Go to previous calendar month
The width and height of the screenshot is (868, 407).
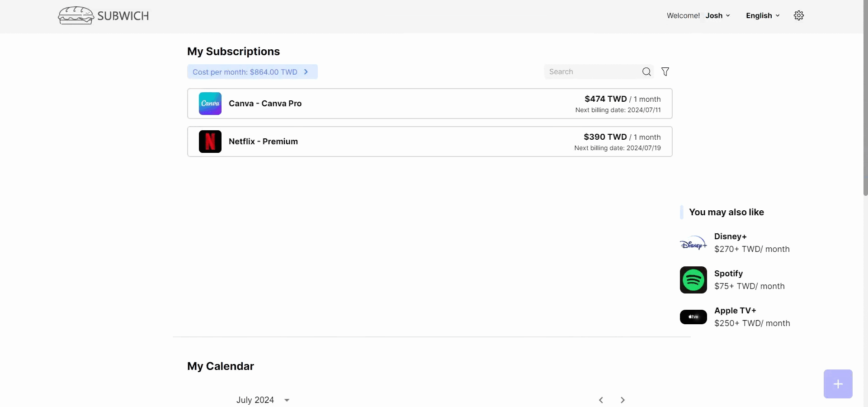[x=601, y=400]
